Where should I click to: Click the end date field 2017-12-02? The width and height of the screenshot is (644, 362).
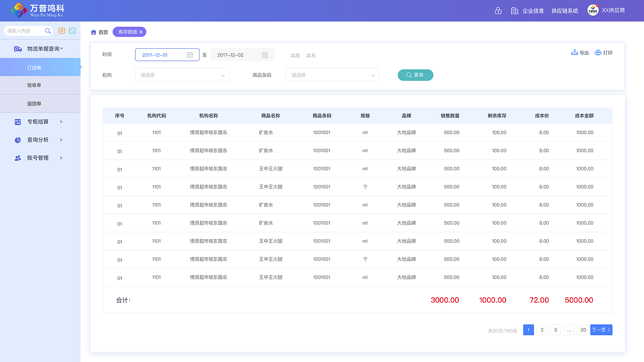pyautogui.click(x=243, y=55)
